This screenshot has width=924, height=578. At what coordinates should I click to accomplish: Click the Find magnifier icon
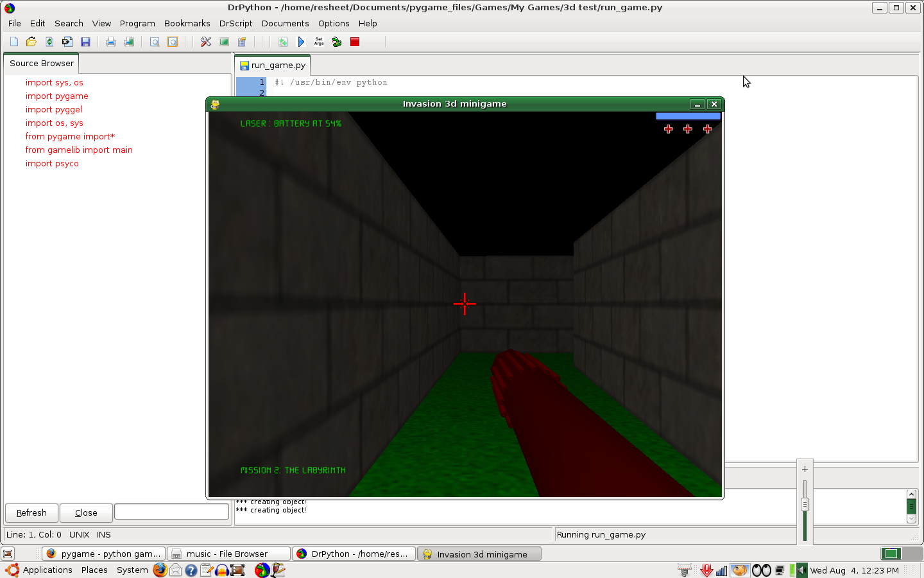click(x=155, y=42)
